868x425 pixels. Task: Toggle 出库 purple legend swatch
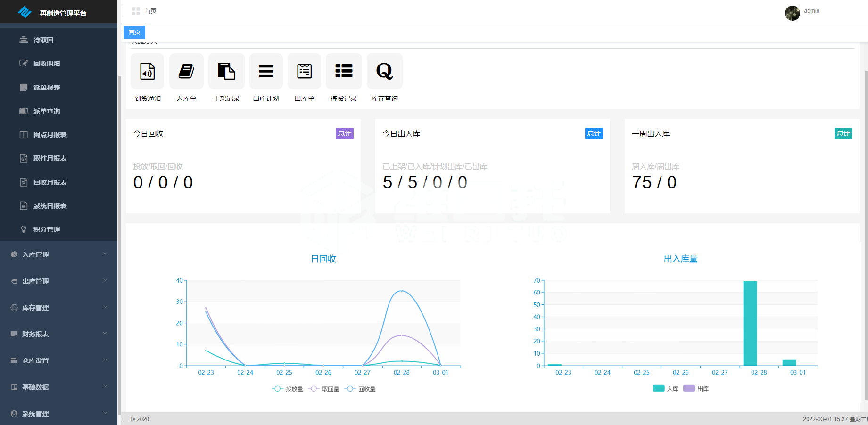click(689, 388)
